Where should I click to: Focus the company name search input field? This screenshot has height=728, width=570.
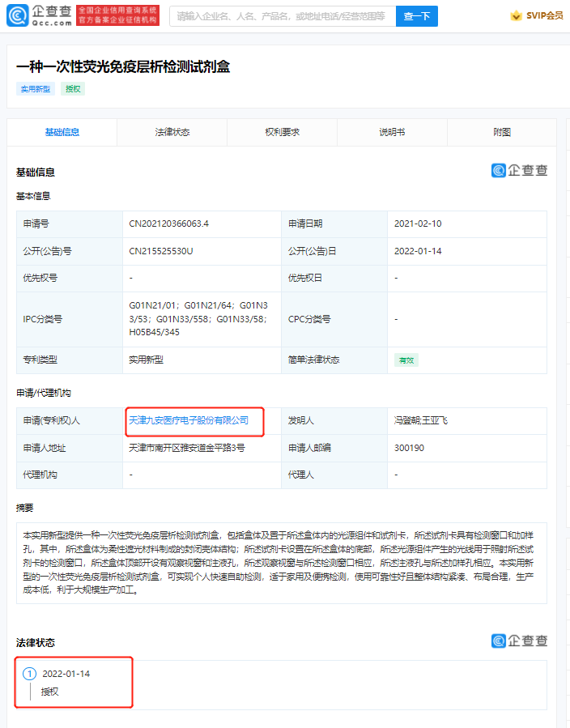pos(282,16)
